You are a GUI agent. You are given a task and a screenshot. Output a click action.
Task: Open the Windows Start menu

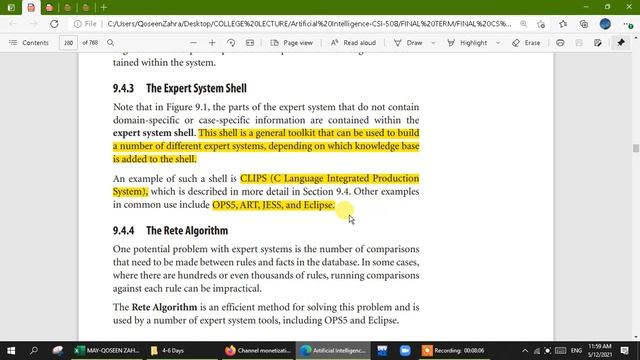click(x=11, y=350)
